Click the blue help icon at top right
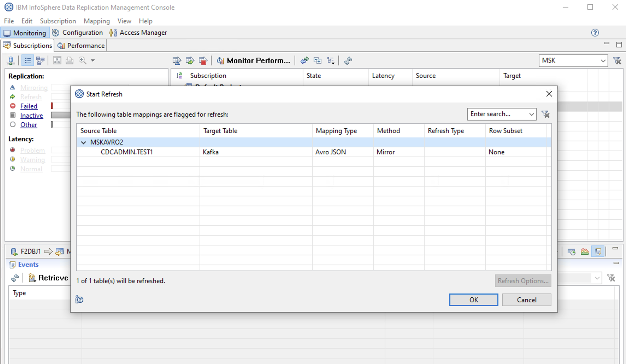The width and height of the screenshot is (626, 364). 595,33
